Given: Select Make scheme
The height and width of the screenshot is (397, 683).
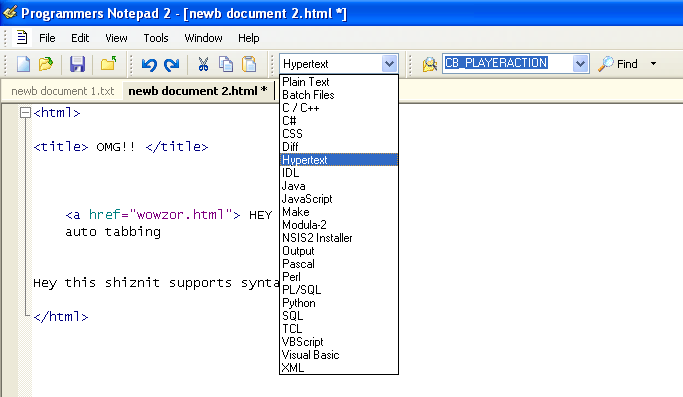Looking at the screenshot, I should click(339, 212).
